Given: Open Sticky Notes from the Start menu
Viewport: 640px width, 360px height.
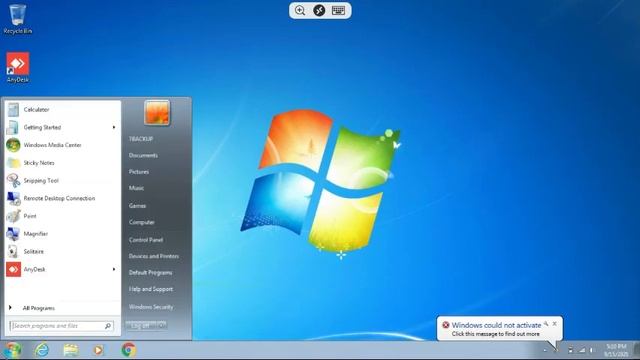Looking at the screenshot, I should click(x=63, y=163).
